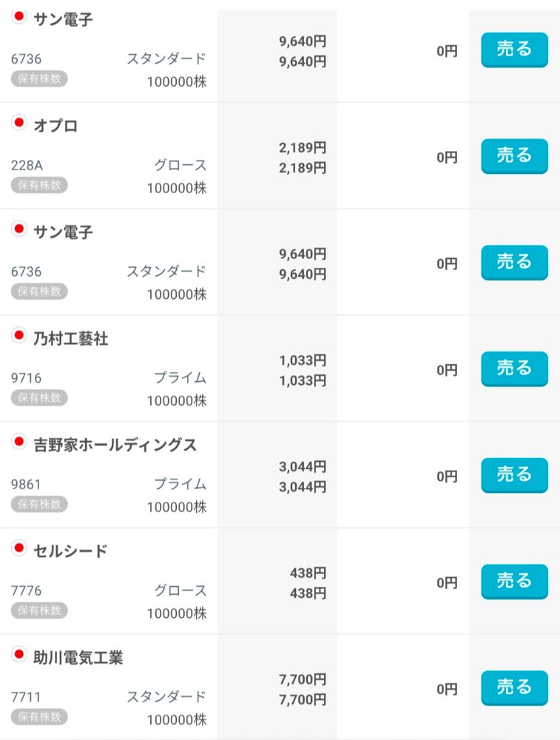Click 売る on the 助川電気工業 row

click(x=514, y=687)
